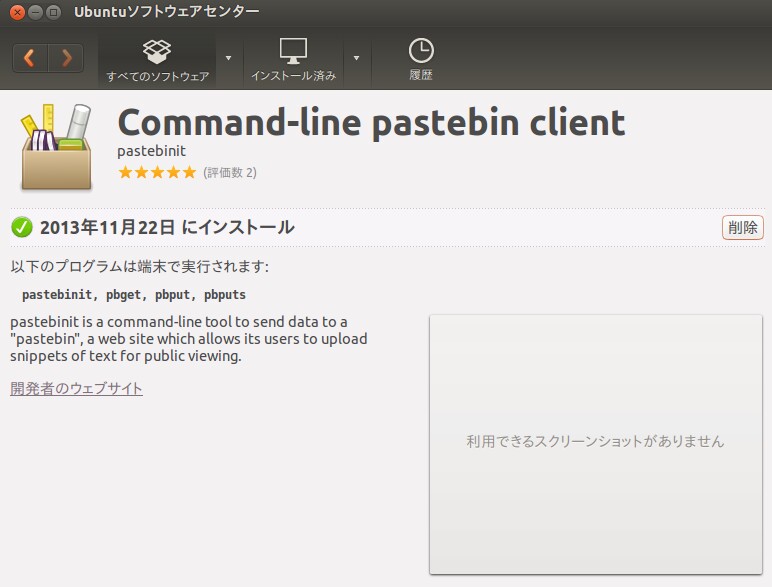
Task: Click the pastebinit description paragraph
Action: click(x=189, y=339)
